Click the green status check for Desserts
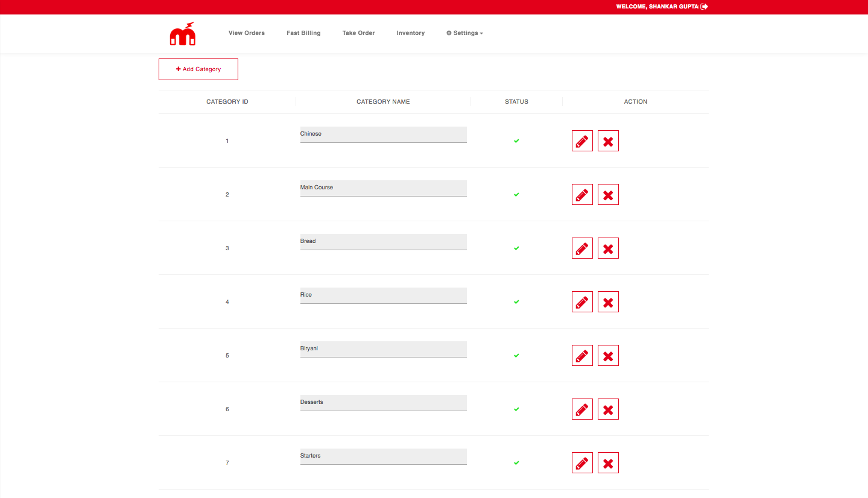Image resolution: width=868 pixels, height=498 pixels. point(516,409)
